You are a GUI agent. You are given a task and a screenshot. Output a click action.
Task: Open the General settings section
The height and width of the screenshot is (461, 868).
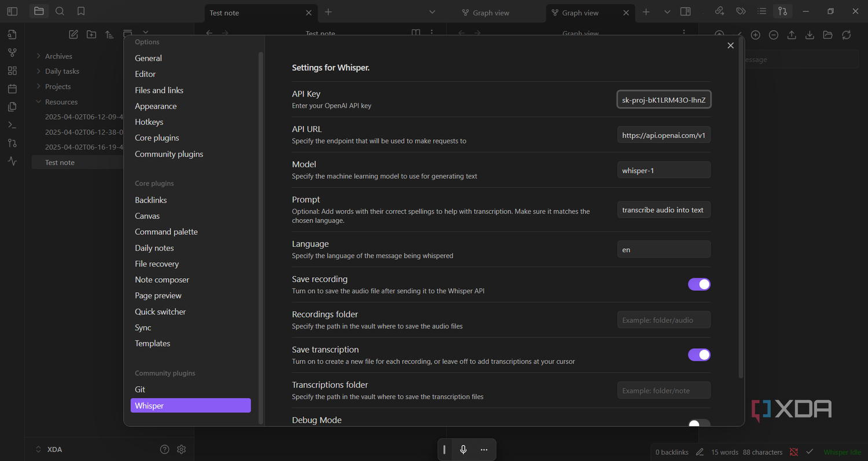point(148,58)
